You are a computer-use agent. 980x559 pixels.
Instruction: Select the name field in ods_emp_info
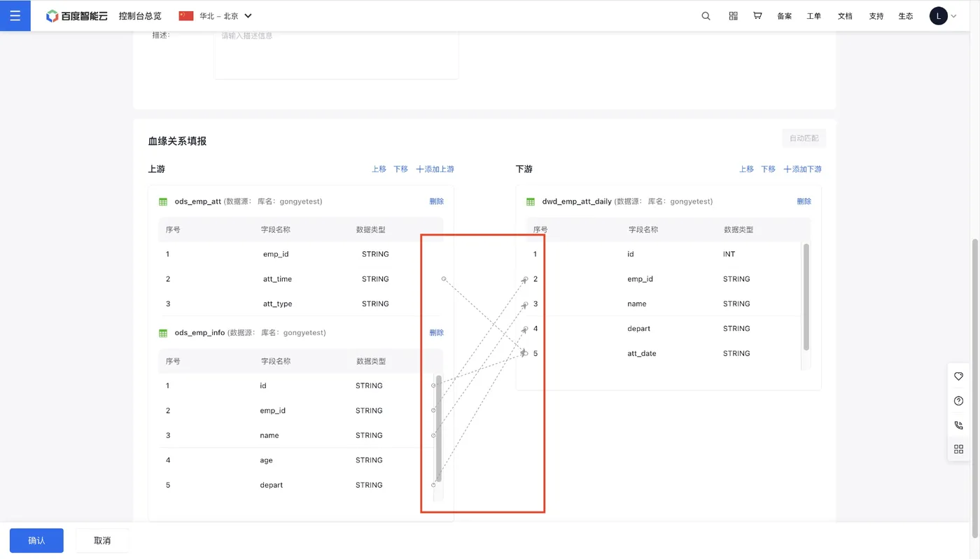point(269,435)
